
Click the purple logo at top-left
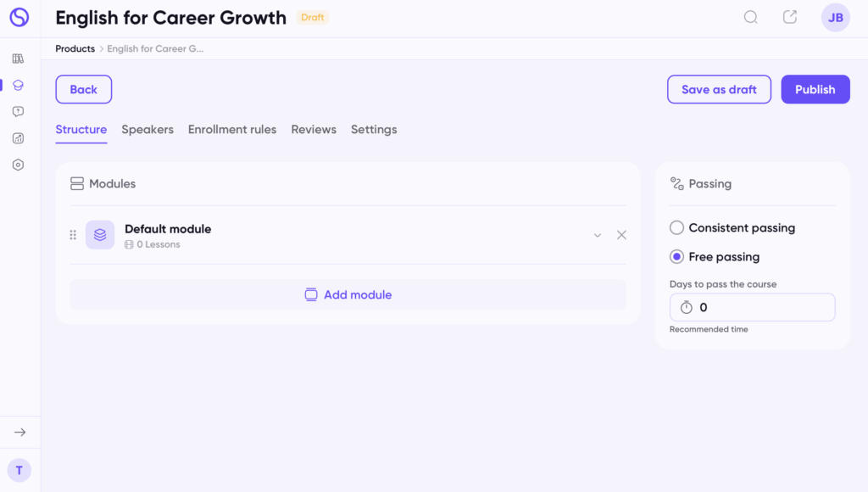19,17
